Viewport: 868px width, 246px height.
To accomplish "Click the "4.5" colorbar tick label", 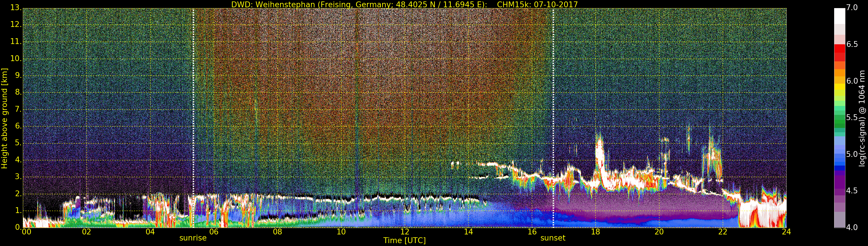I will (852, 191).
